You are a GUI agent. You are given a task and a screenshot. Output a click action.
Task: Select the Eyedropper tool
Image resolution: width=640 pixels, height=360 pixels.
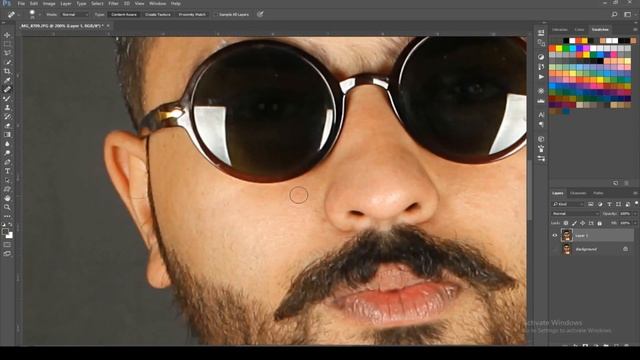click(x=7, y=80)
